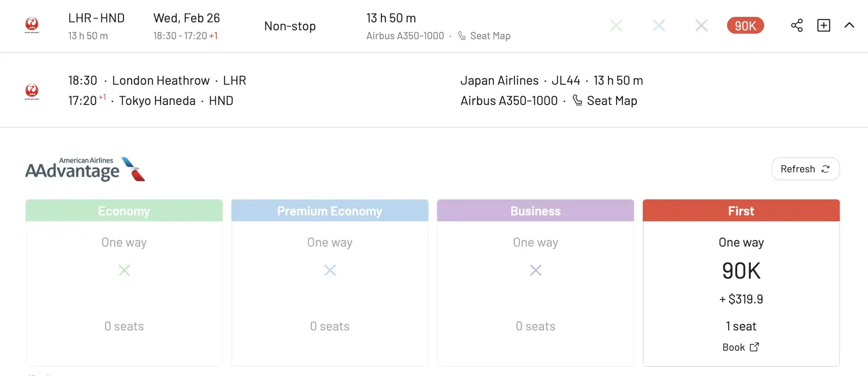This screenshot has height=376, width=868.
Task: Click the 'Tokyo Haneda · HND' arrival text
Action: [x=176, y=101]
